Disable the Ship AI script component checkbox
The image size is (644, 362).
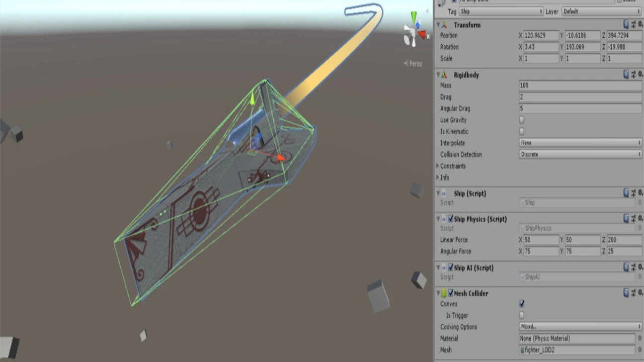click(451, 268)
